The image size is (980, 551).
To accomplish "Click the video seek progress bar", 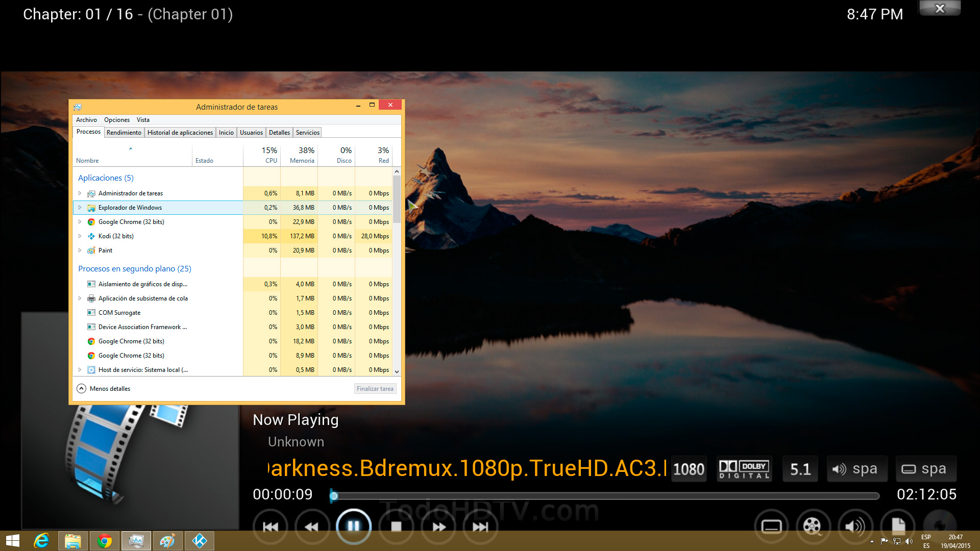I will (x=605, y=495).
